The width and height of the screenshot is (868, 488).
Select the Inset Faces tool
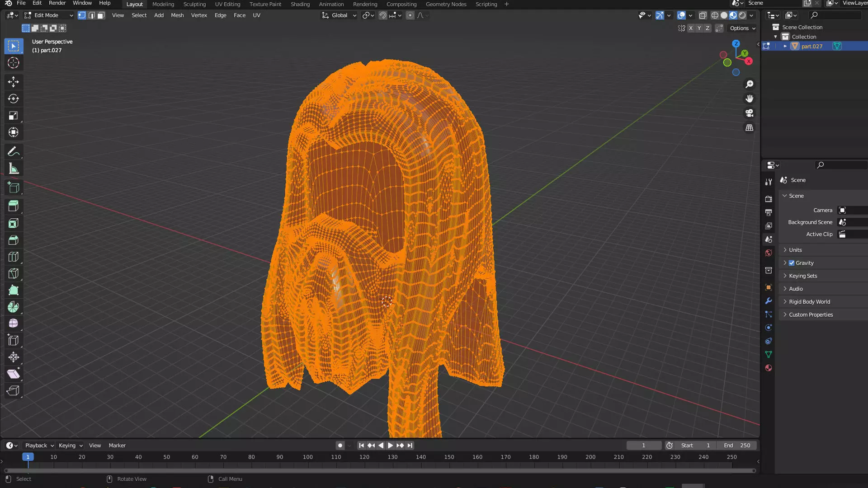[x=14, y=223]
